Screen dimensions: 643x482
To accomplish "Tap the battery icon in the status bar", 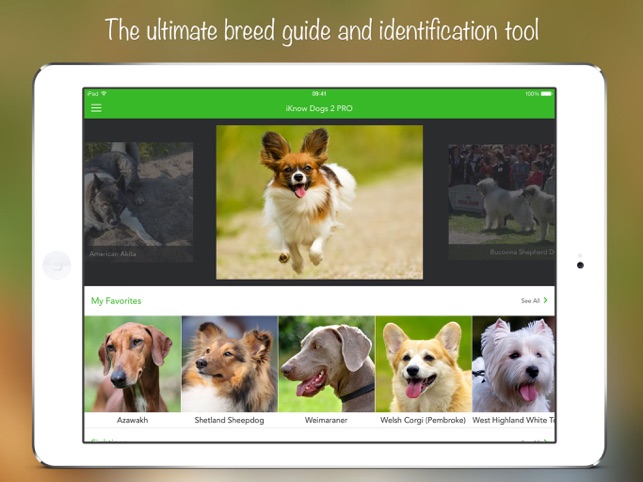I will point(546,94).
